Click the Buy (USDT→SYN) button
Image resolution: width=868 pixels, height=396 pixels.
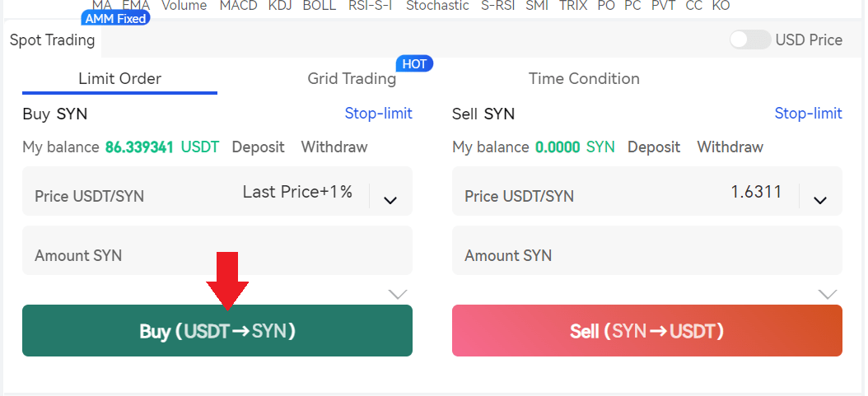(x=217, y=331)
